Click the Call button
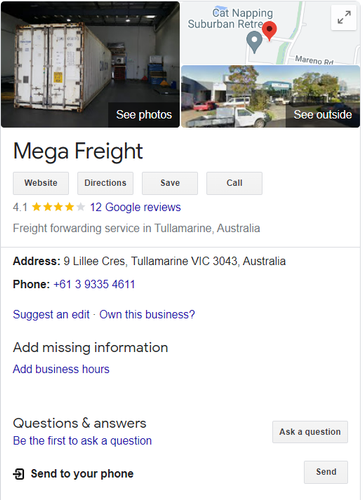The height and width of the screenshot is (500, 363). (234, 183)
